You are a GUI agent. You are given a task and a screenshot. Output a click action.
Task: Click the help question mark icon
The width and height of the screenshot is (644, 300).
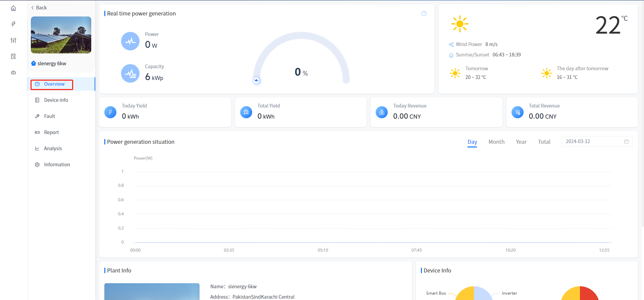(424, 13)
